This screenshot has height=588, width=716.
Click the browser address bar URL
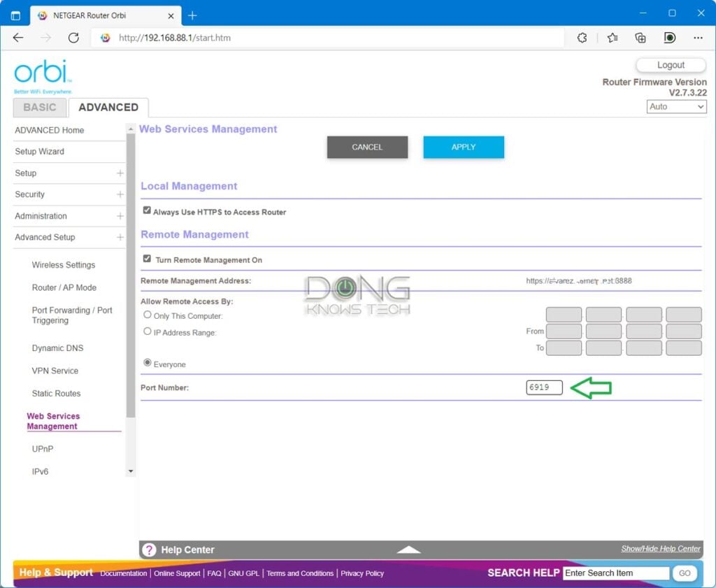(x=174, y=38)
